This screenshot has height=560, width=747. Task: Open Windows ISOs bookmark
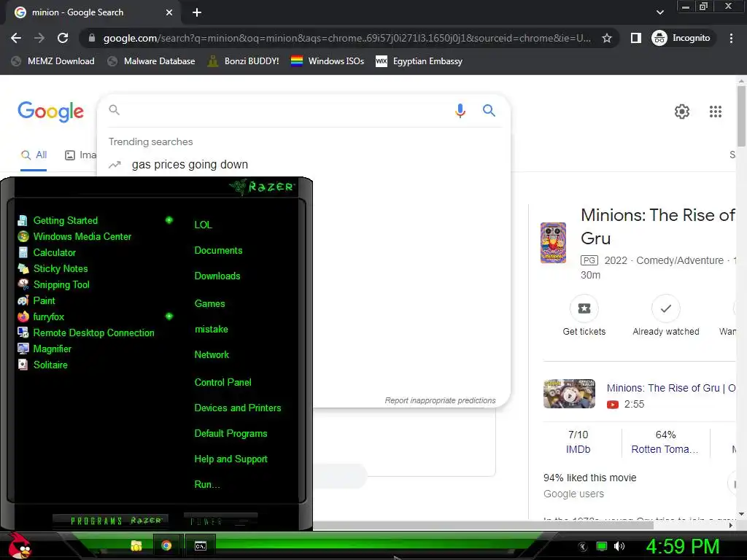pos(328,61)
